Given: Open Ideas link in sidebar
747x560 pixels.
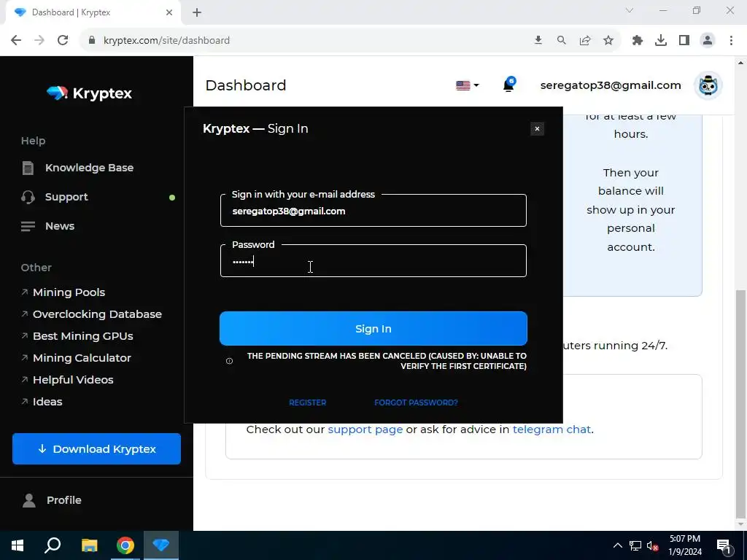Looking at the screenshot, I should [47, 402].
